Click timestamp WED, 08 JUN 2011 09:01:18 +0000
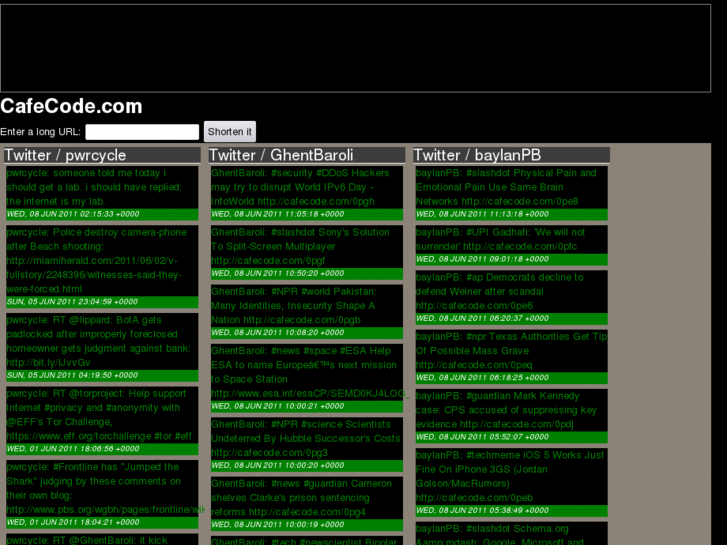The image size is (727, 545). pyautogui.click(x=482, y=259)
